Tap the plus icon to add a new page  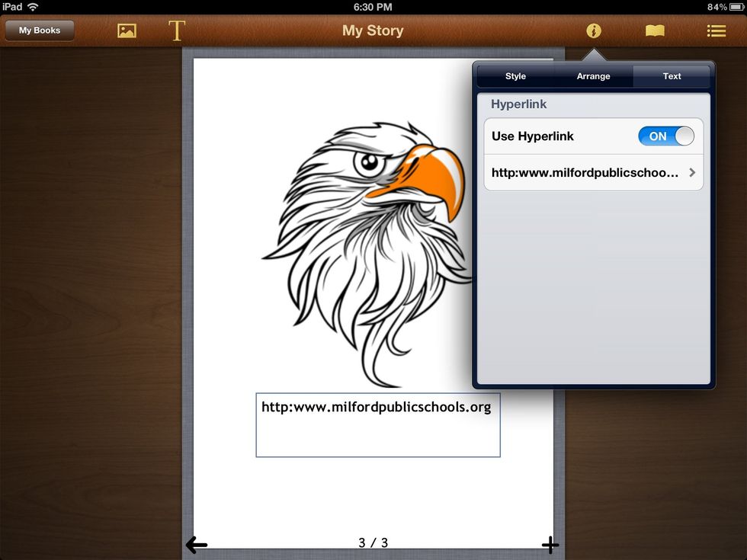pos(550,545)
